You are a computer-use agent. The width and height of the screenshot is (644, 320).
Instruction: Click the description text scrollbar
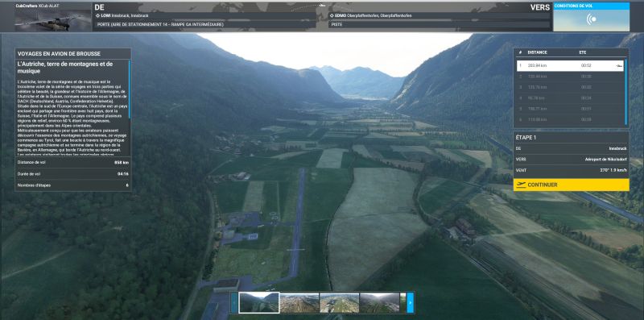pos(130,89)
